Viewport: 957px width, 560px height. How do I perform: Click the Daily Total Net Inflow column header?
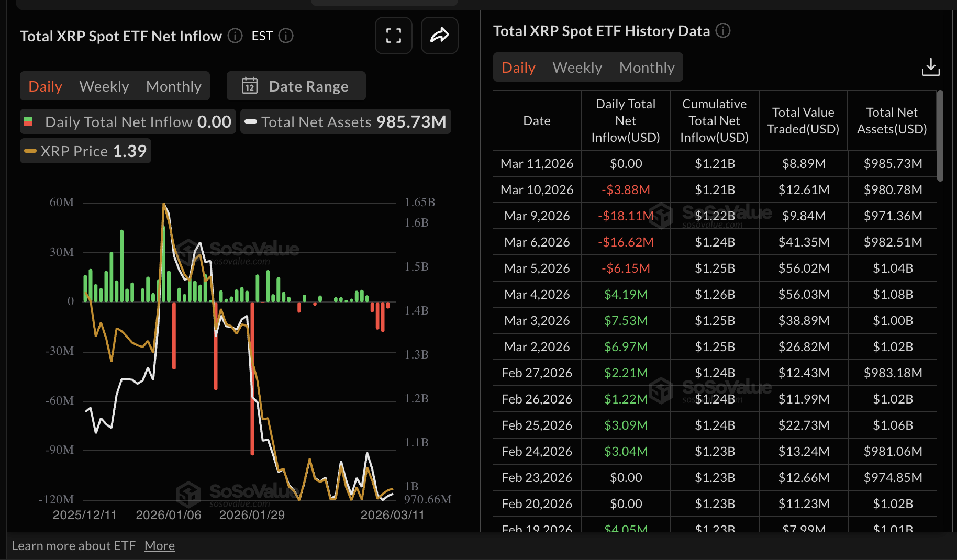[x=625, y=121]
